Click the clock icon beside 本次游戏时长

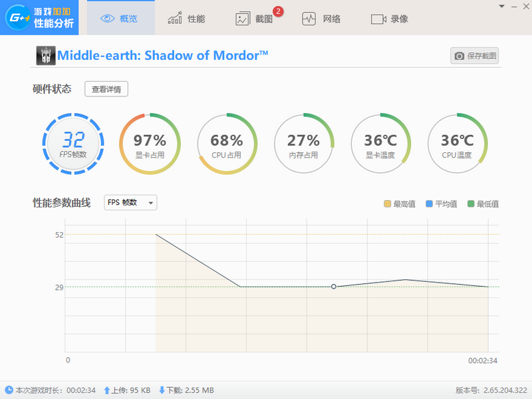9,390
